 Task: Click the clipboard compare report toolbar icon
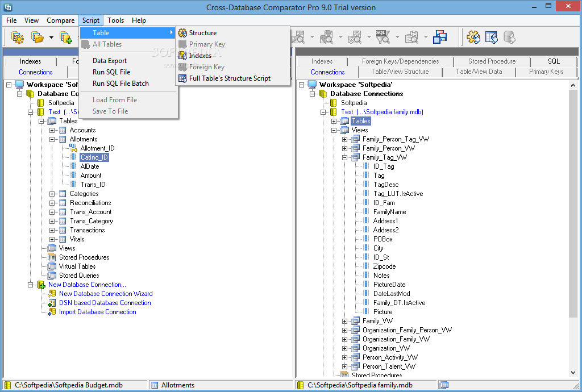click(411, 37)
